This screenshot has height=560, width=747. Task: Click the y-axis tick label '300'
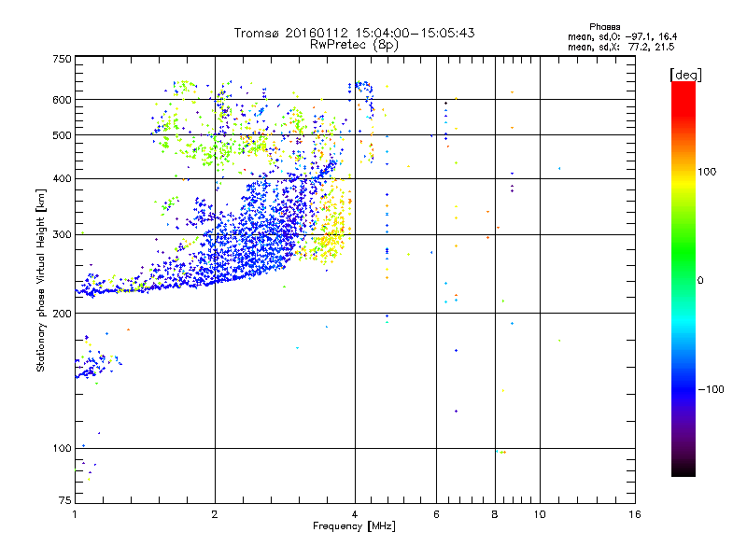tap(62, 235)
